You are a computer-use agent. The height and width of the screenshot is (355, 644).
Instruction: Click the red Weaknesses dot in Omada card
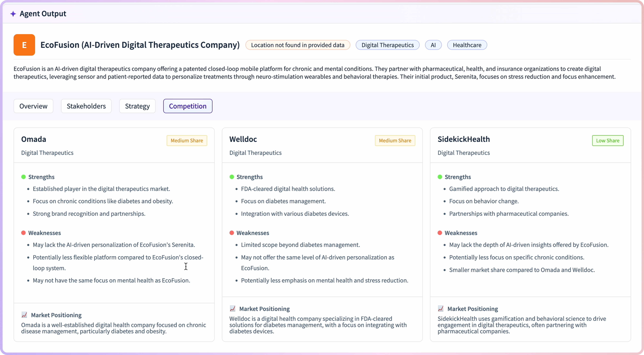pyautogui.click(x=24, y=233)
